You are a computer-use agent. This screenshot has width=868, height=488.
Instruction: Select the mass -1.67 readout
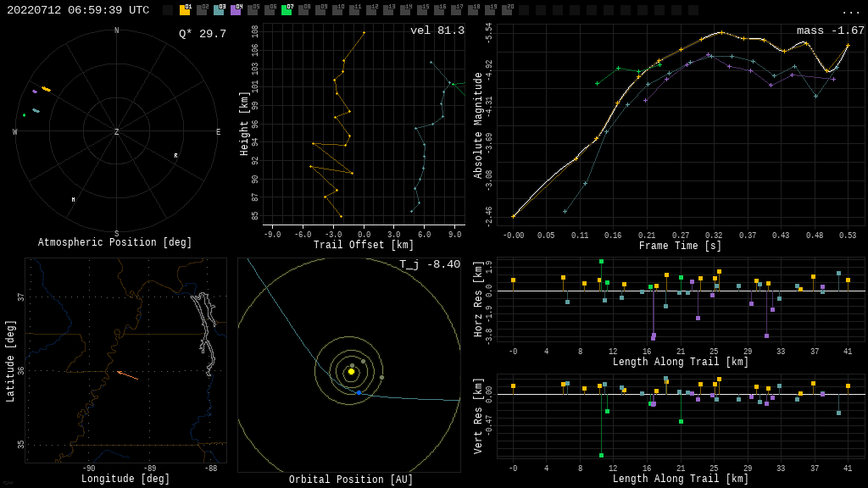(830, 30)
